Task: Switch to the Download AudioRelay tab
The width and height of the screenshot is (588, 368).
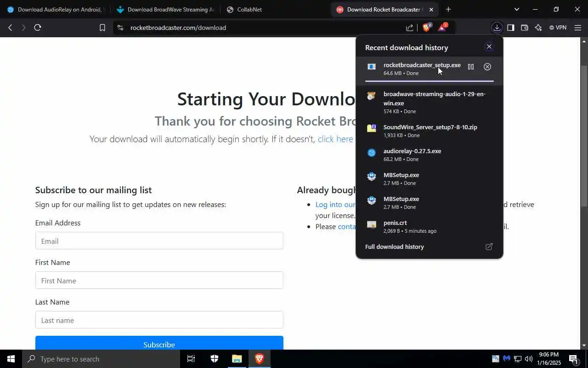Action: click(55, 9)
